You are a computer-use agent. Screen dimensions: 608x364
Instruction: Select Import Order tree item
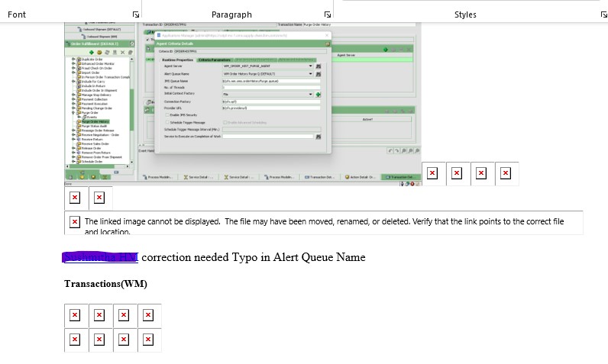coord(90,72)
